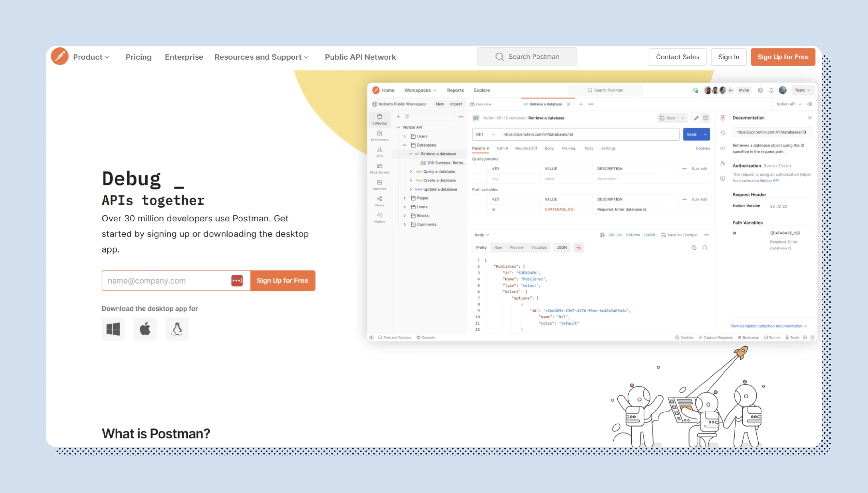Viewport: 868px width, 493px height.
Task: Expand the Product menu in the header
Action: (91, 57)
